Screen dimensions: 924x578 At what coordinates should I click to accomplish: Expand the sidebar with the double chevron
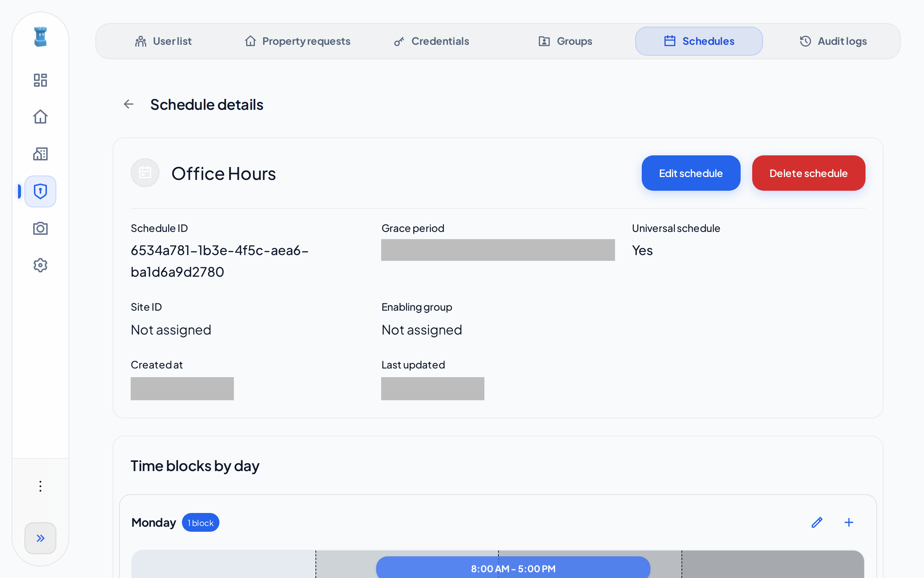tap(40, 538)
